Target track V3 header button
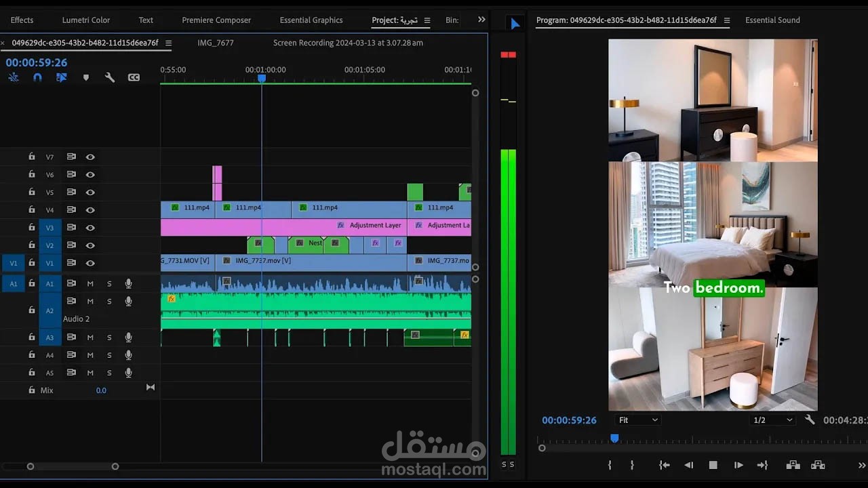Viewport: 868px width, 488px height. point(50,228)
